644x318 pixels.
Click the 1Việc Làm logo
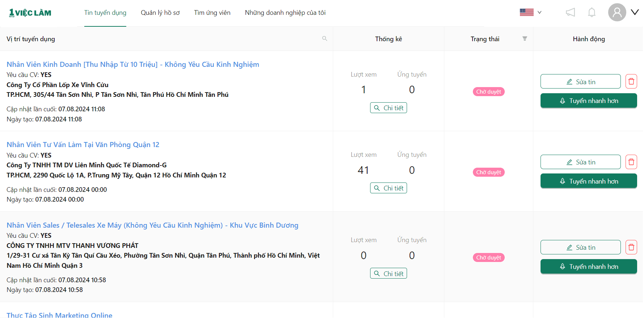coord(30,13)
